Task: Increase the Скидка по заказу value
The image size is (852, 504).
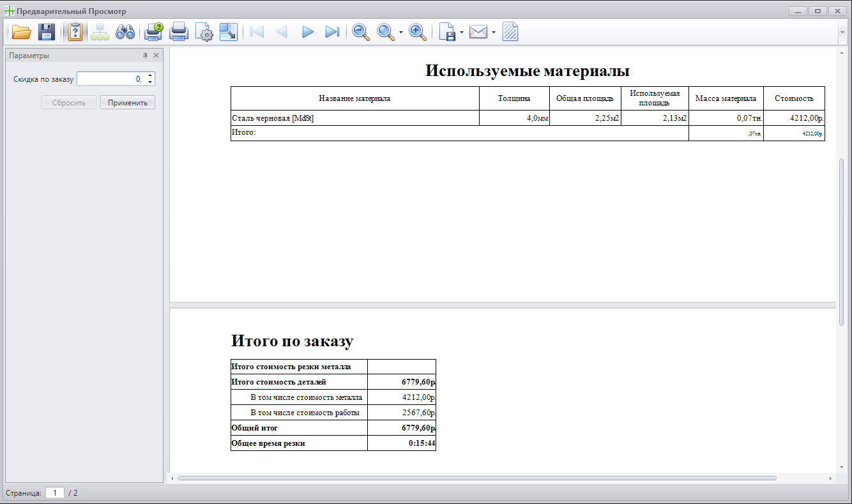Action: tap(150, 76)
